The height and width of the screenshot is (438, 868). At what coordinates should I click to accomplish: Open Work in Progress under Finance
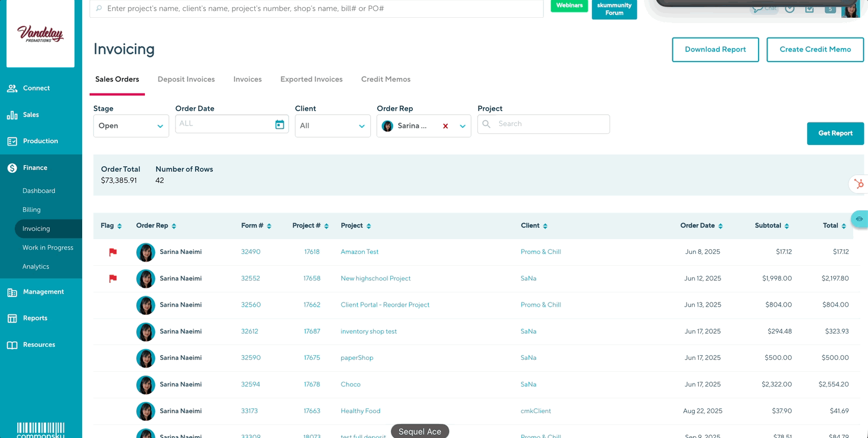[48, 248]
